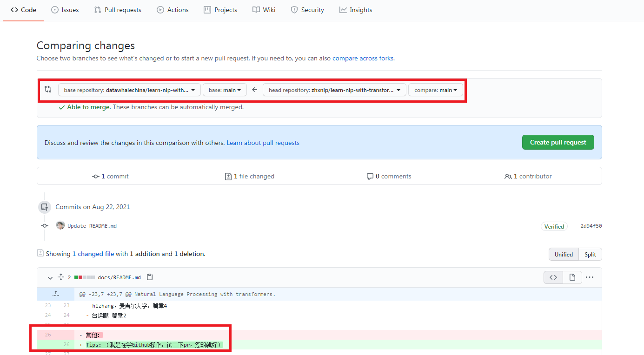The height and width of the screenshot is (355, 644).
Task: Click the green Verified badge
Action: click(554, 226)
